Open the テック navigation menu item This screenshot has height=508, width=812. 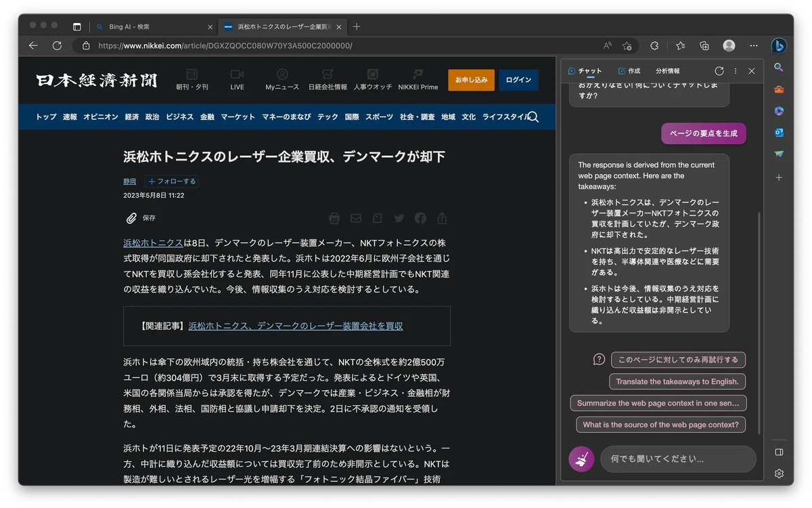point(328,117)
